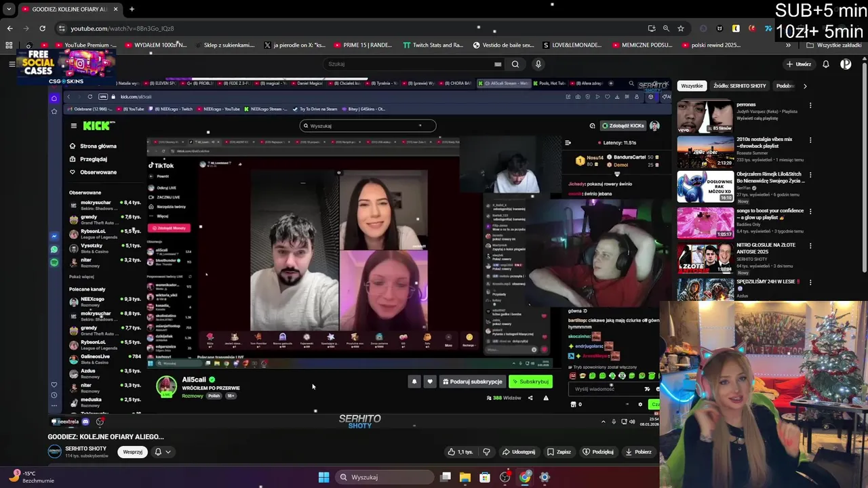Open Google Chrome taskbar icon

pyautogui.click(x=525, y=477)
